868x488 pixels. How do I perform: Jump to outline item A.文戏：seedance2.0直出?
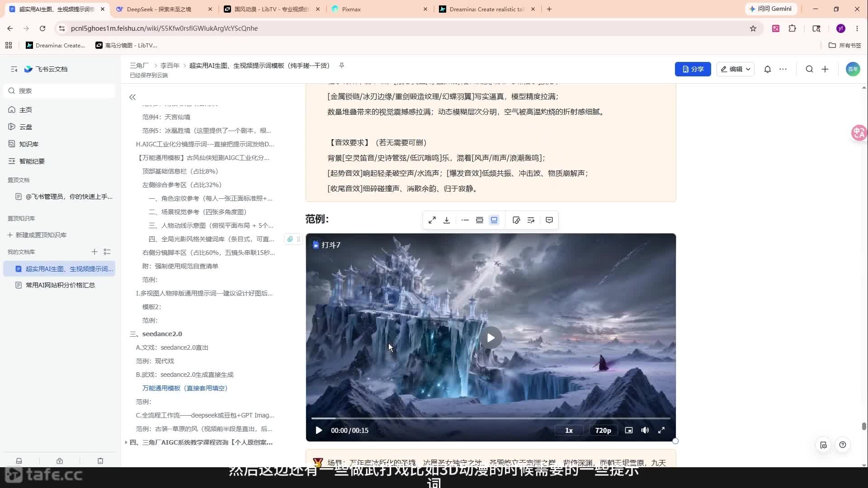pyautogui.click(x=172, y=347)
